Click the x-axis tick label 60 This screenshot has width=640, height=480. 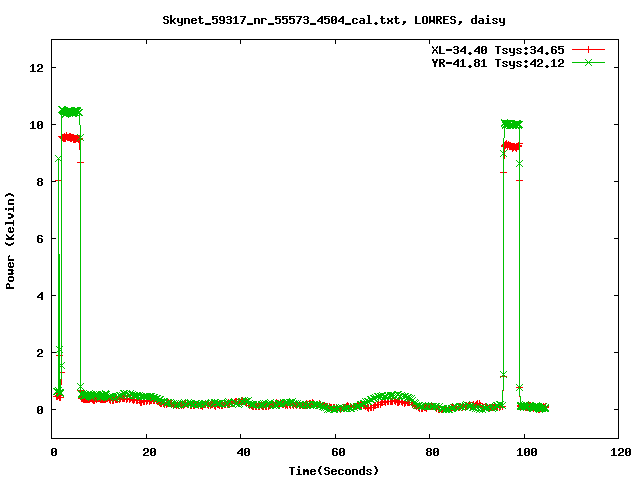pyautogui.click(x=338, y=452)
